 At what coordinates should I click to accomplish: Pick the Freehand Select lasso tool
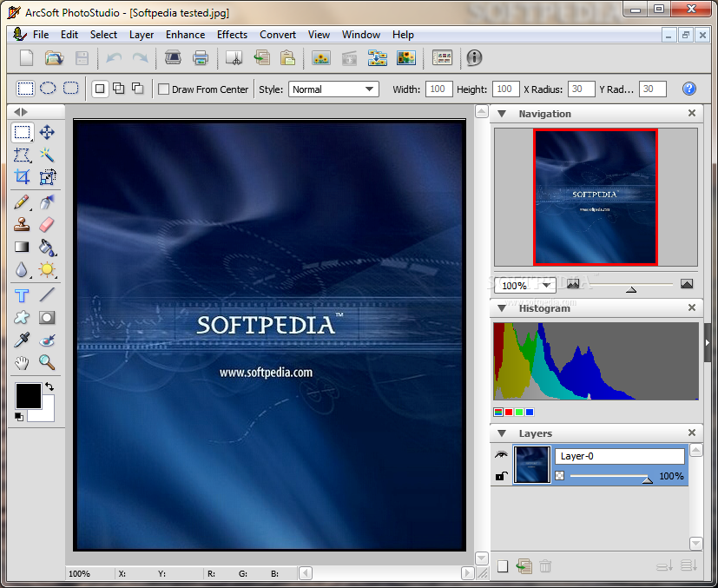(x=22, y=155)
